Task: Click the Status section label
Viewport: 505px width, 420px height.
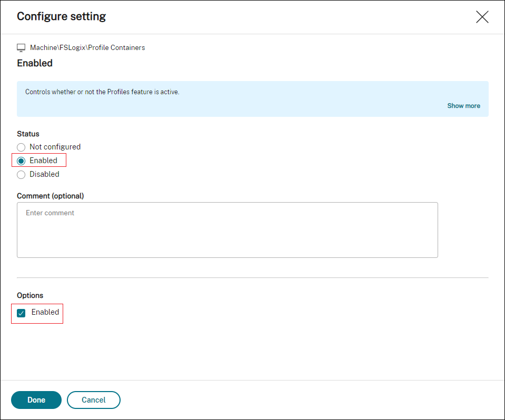Action: (x=28, y=134)
